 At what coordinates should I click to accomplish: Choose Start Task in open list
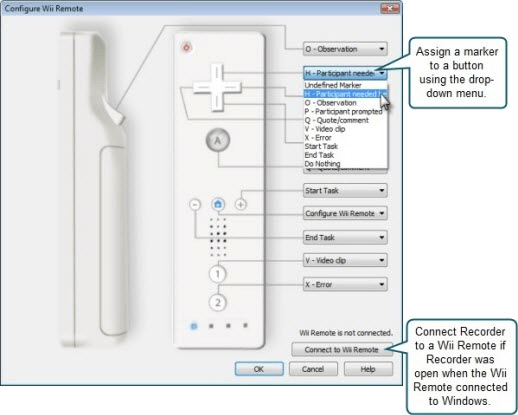345,146
